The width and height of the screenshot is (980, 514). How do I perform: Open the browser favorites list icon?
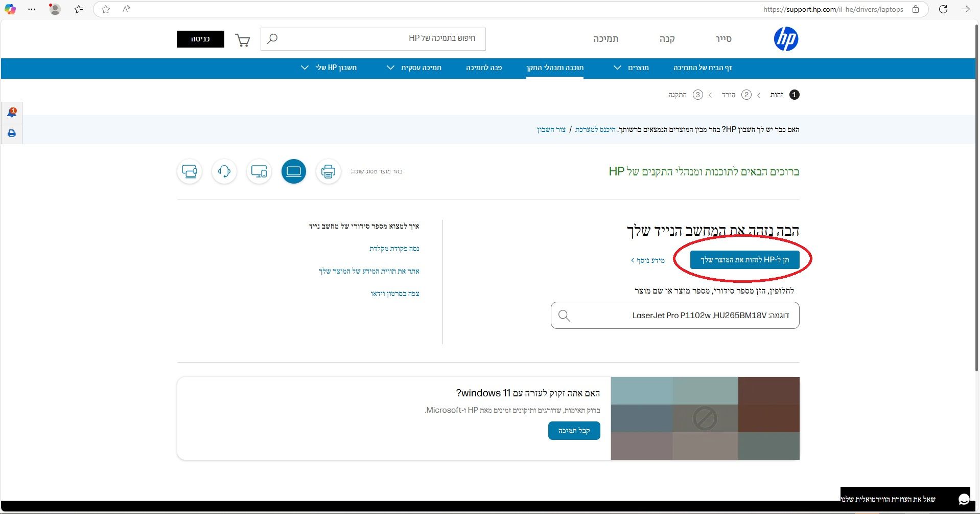79,9
